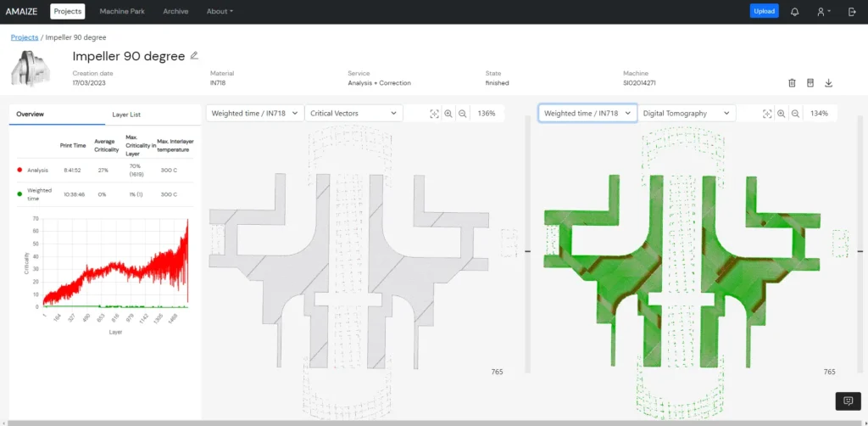The width and height of the screenshot is (868, 426).
Task: Open the Machine Park menu item
Action: click(124, 12)
